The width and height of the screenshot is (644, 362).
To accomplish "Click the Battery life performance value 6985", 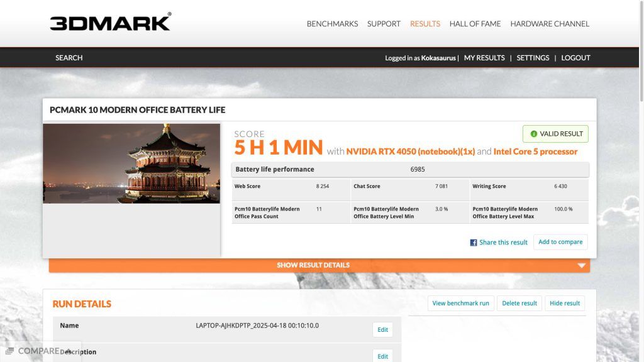I will 418,169.
